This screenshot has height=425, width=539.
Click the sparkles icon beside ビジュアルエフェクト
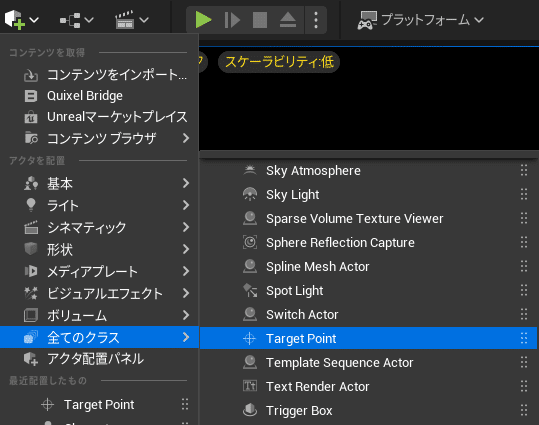pos(31,293)
